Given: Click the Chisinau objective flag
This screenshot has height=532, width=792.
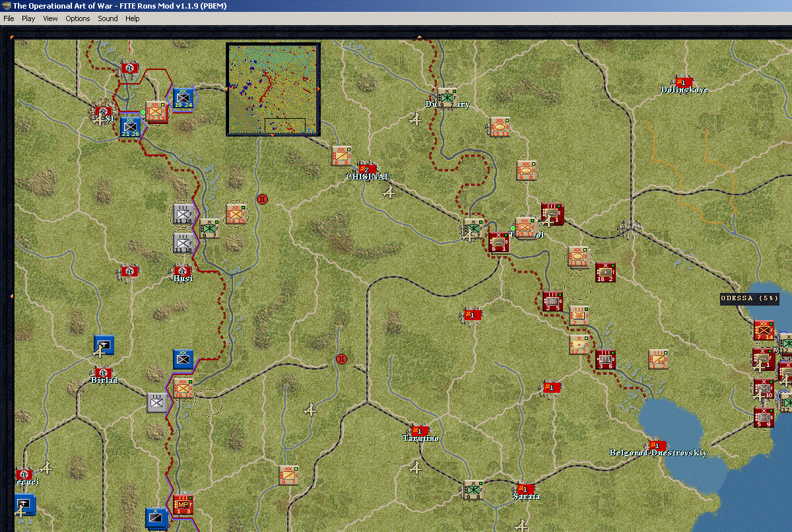Looking at the screenshot, I should (x=367, y=169).
